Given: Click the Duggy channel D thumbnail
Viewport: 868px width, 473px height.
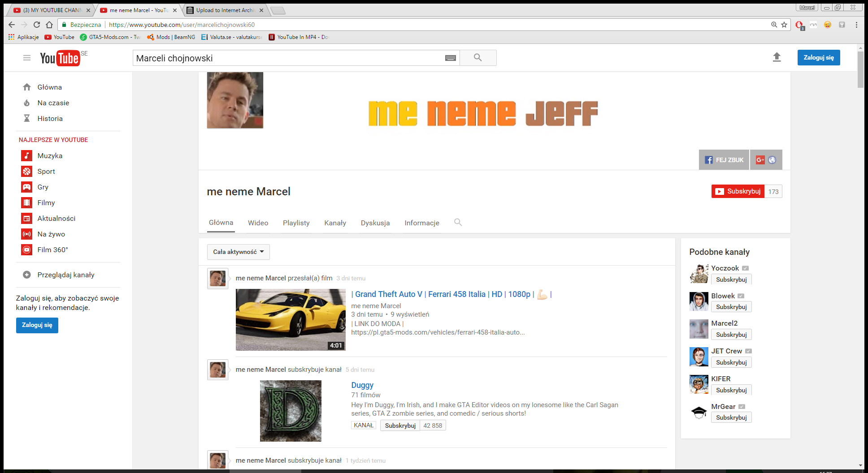Looking at the screenshot, I should (291, 411).
